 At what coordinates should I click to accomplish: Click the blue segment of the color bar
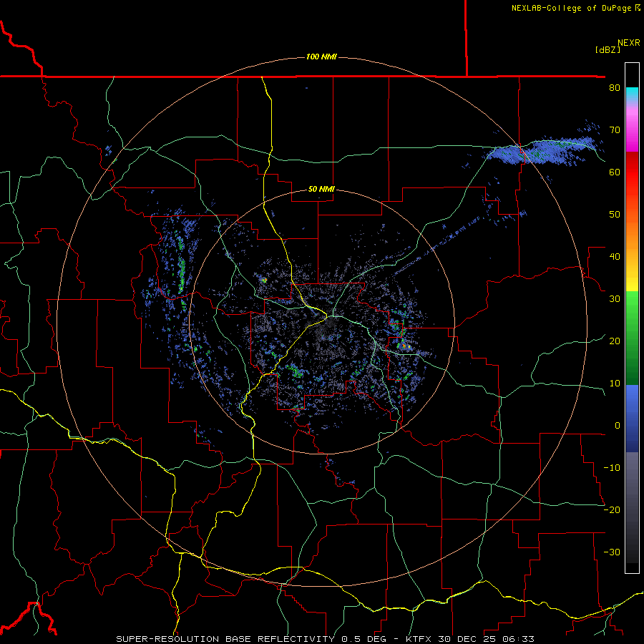point(632,419)
